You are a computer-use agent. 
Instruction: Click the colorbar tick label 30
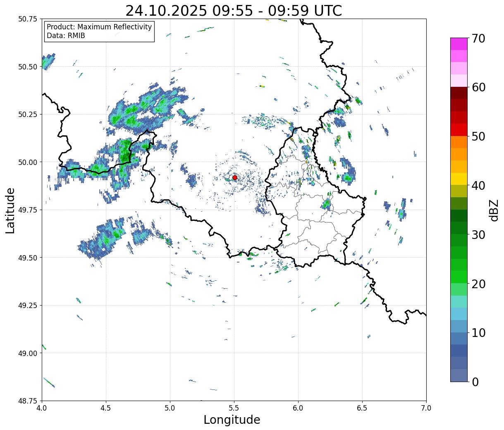478,235
